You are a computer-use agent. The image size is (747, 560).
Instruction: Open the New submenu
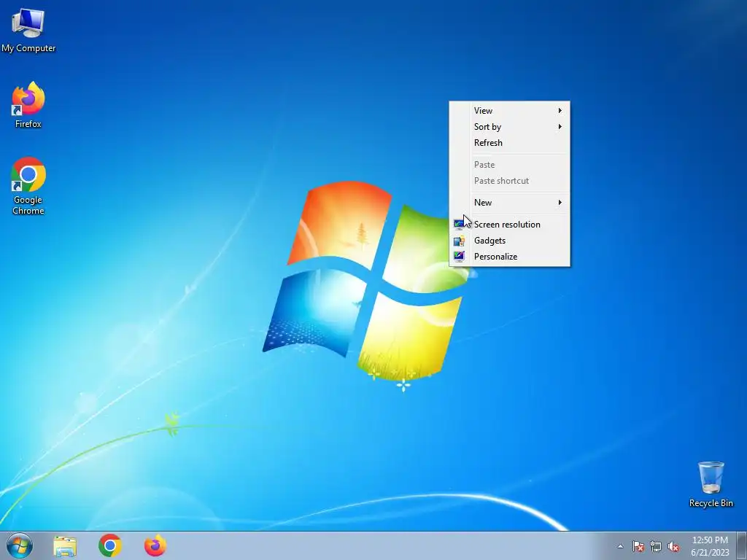point(509,203)
